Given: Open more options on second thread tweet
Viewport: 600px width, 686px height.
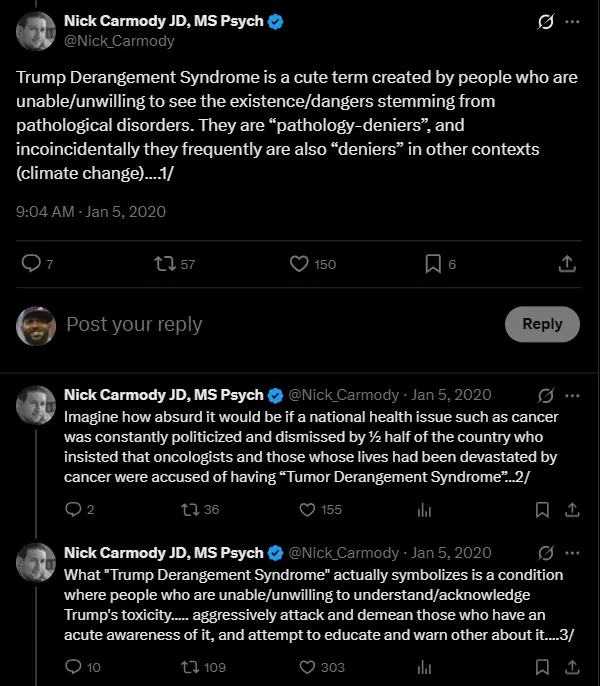Looking at the screenshot, I should coord(572,395).
